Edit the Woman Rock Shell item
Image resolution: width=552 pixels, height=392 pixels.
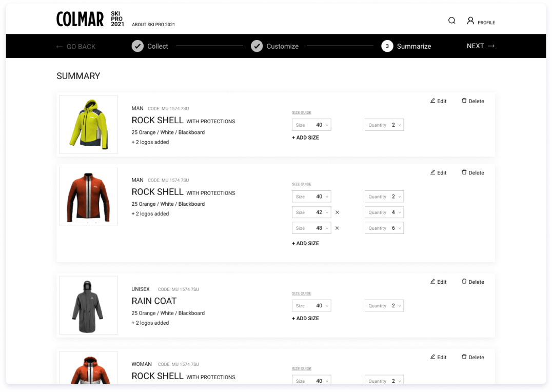(438, 357)
